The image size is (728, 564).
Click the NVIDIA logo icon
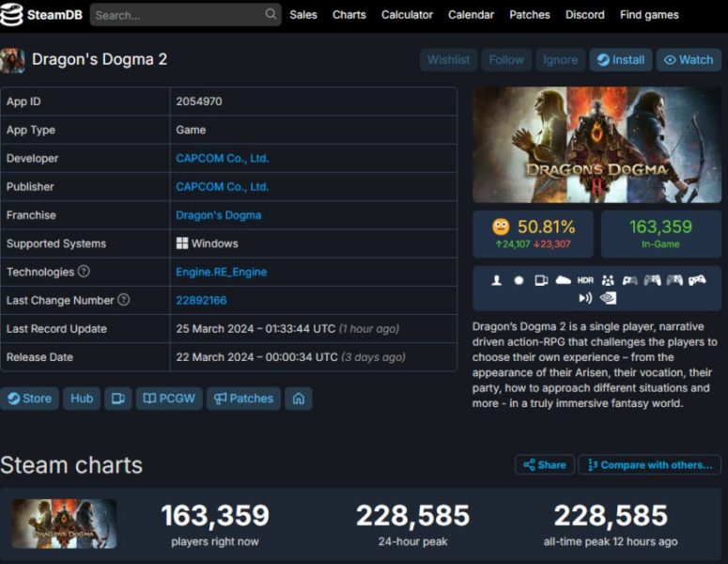[609, 298]
